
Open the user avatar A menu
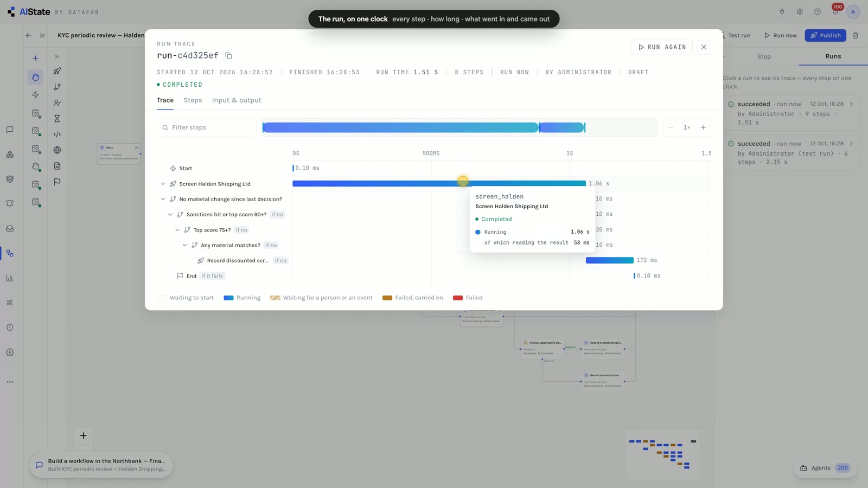pyautogui.click(x=853, y=12)
